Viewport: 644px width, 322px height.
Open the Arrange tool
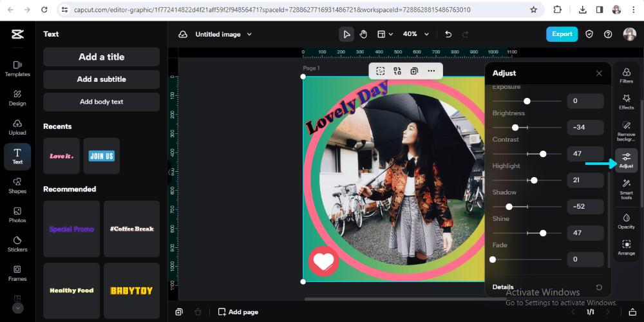click(x=627, y=248)
